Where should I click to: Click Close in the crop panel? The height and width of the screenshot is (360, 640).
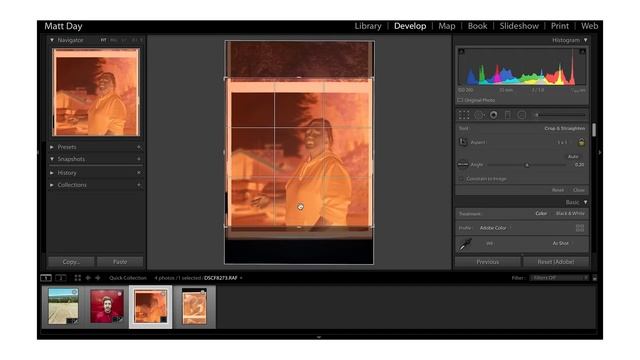pos(578,190)
